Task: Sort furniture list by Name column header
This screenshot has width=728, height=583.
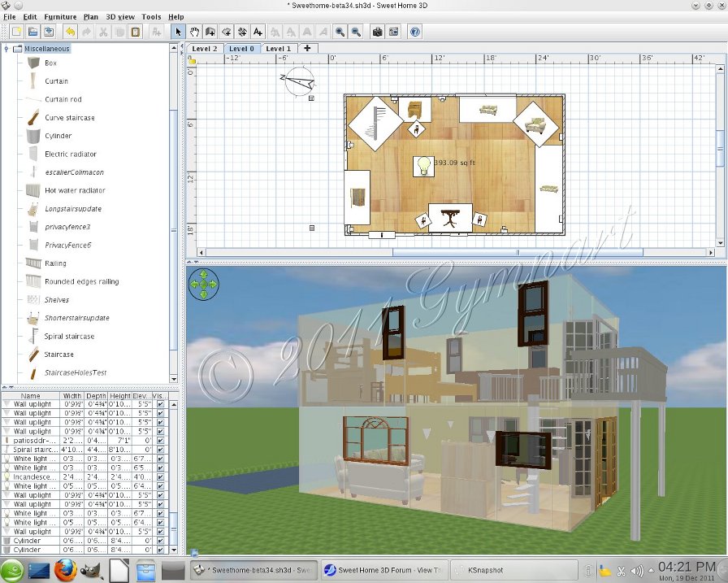Action: click(30, 395)
